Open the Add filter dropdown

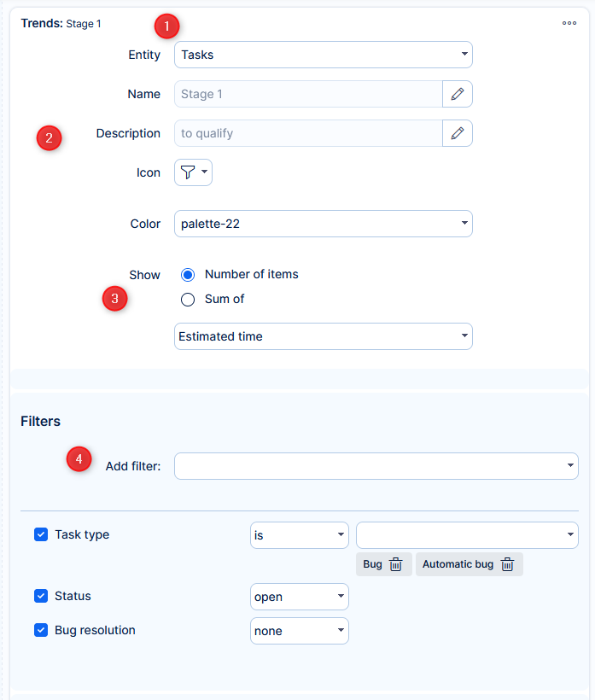376,466
